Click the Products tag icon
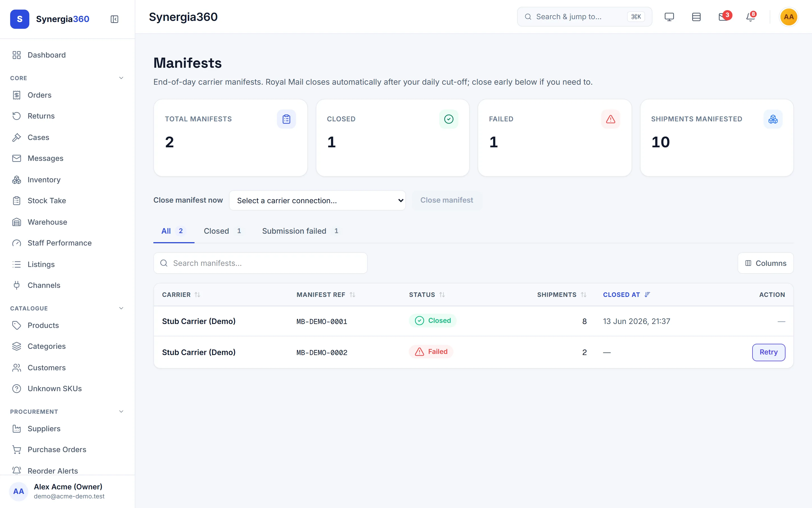Viewport: 812px width, 508px height. click(16, 325)
